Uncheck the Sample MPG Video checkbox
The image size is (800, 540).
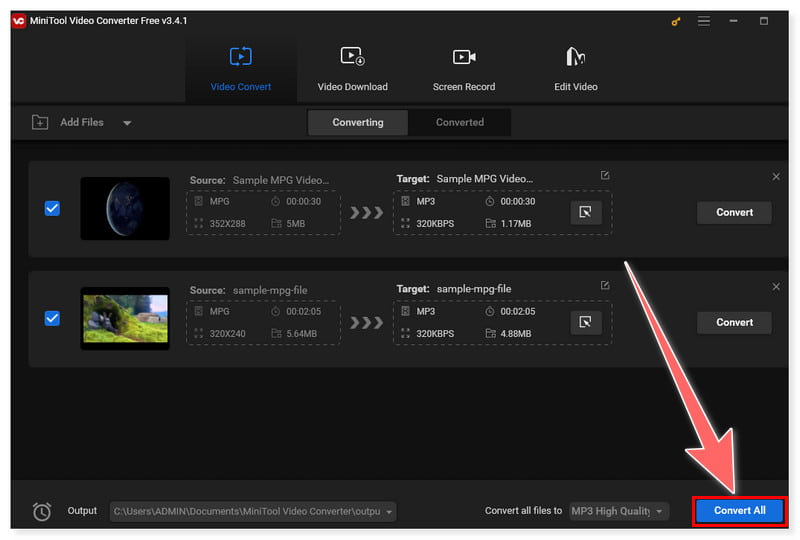tap(53, 208)
